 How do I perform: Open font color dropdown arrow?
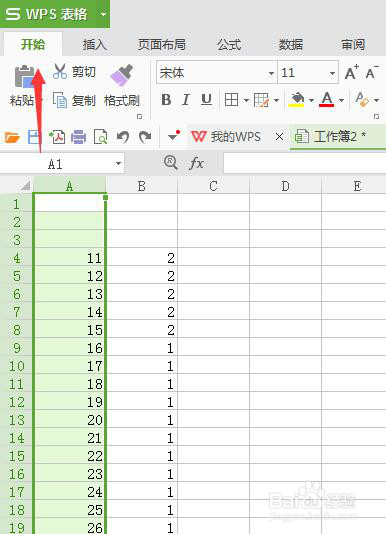(341, 100)
